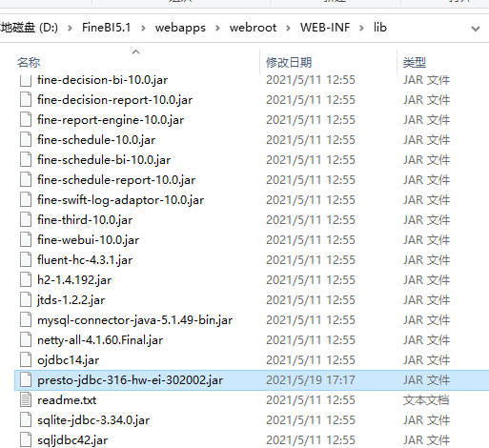Expand chevron after FineBI5.1 breadcrumb
Viewport: 489px width, 448px height.
click(143, 28)
